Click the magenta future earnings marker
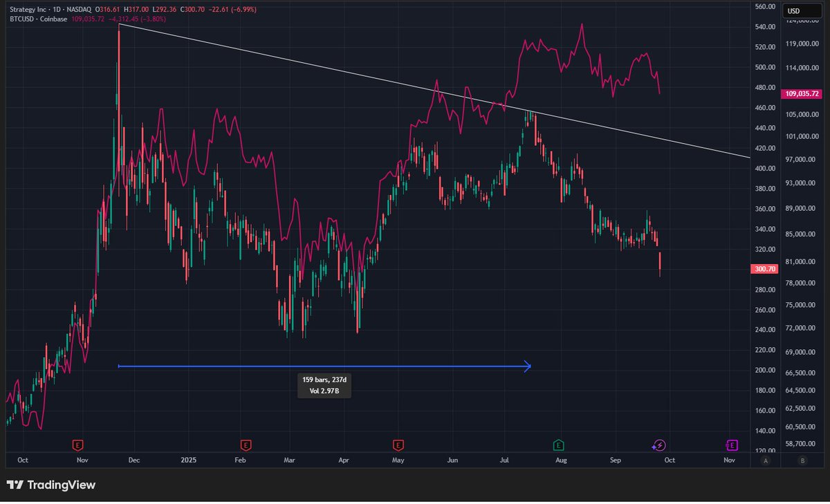 point(731,445)
